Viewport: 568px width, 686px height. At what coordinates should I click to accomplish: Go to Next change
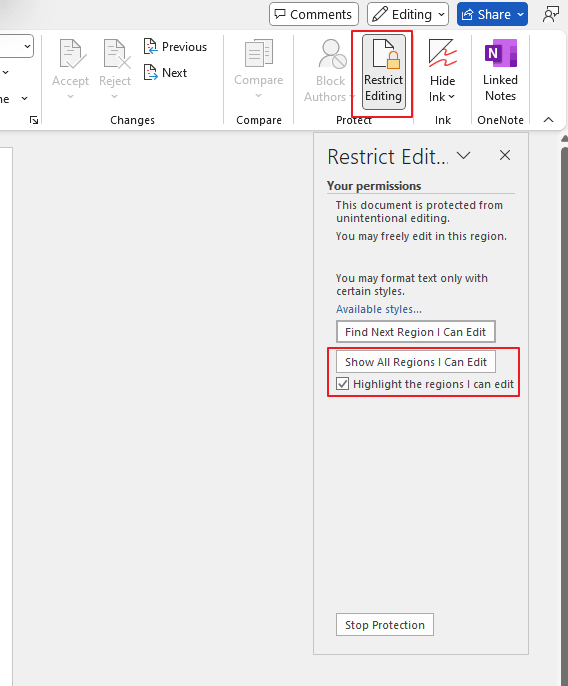165,73
